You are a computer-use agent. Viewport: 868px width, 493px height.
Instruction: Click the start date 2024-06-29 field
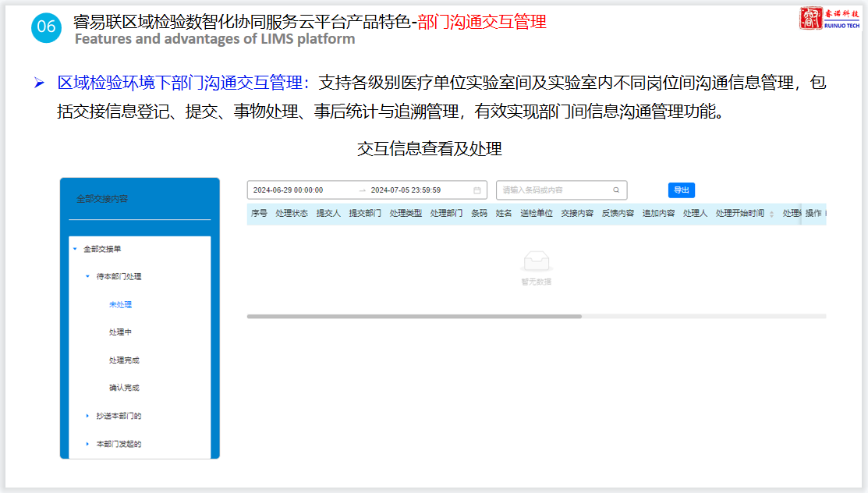coord(288,190)
